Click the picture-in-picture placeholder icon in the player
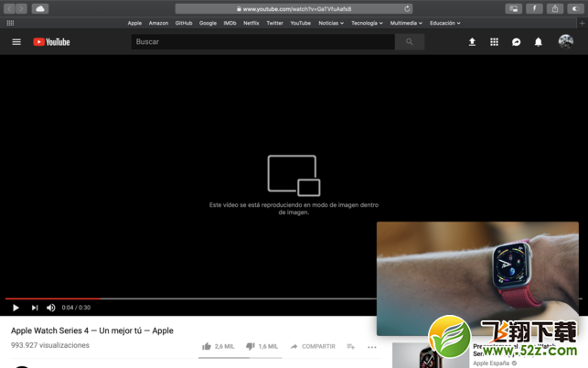 click(x=294, y=176)
